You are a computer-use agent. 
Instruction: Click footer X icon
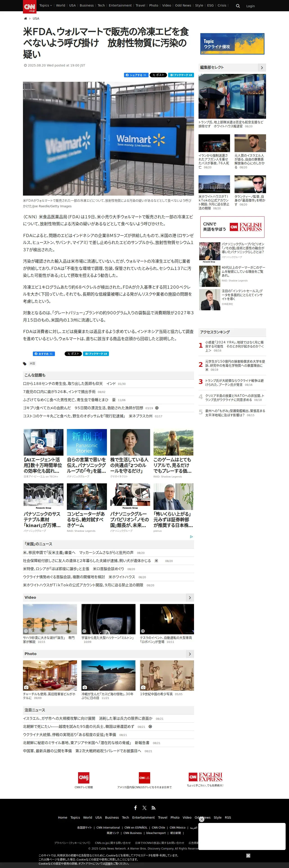[x=144, y=808]
